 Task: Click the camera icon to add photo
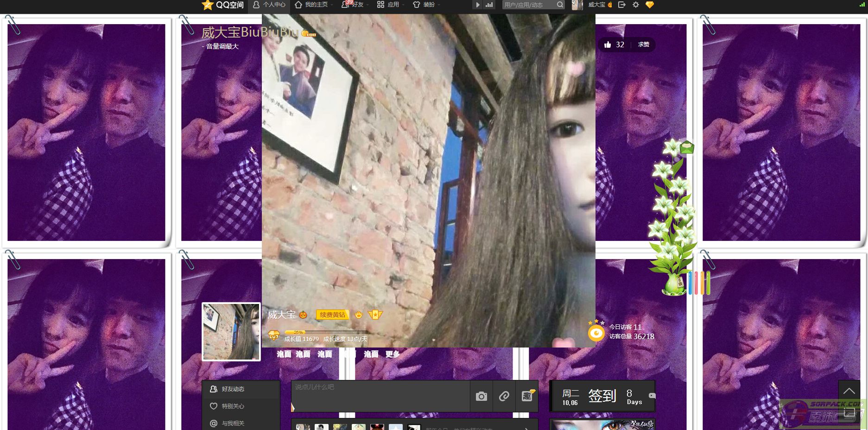click(x=482, y=396)
